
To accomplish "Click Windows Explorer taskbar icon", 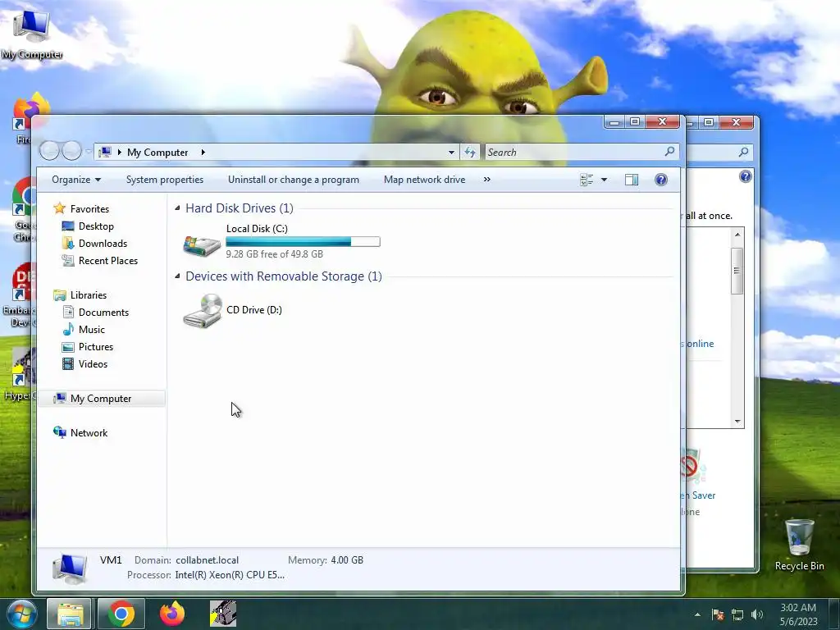I will coord(70,614).
